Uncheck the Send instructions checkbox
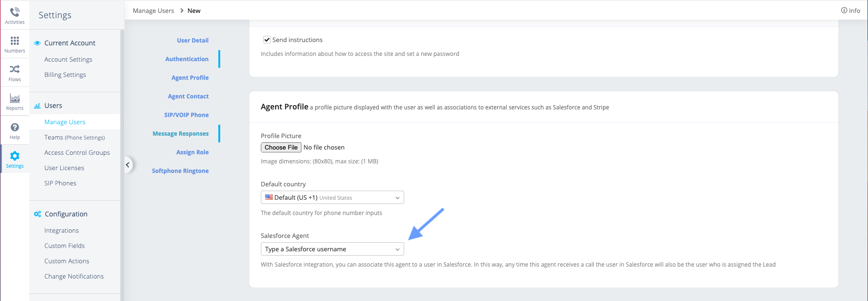Image resolution: width=868 pixels, height=301 pixels. (267, 40)
